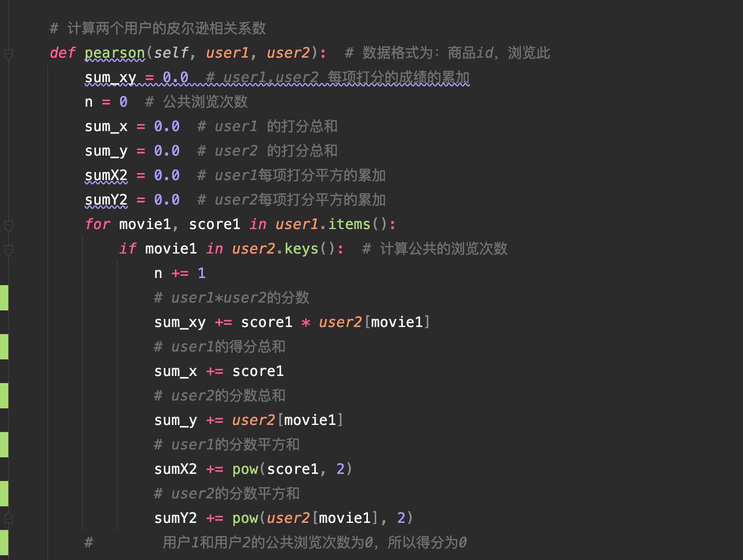Click the if keyword

(x=128, y=249)
